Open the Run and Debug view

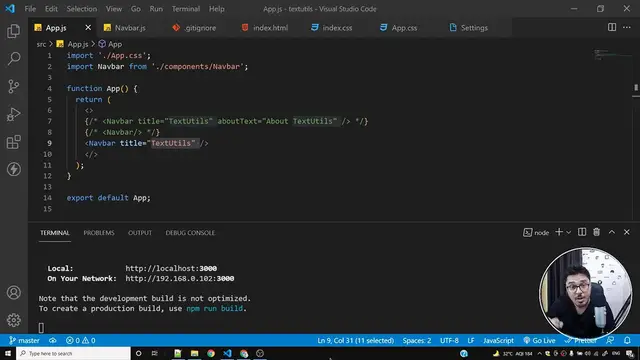click(13, 114)
